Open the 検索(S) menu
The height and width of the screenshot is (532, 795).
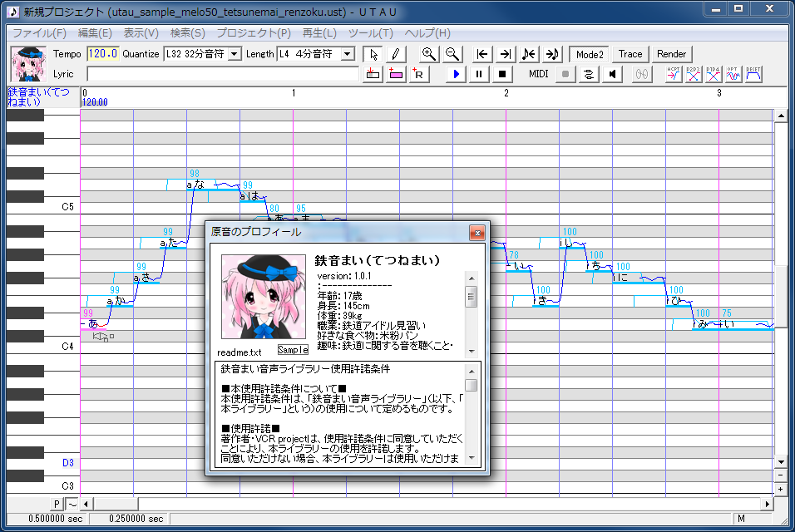(x=188, y=33)
